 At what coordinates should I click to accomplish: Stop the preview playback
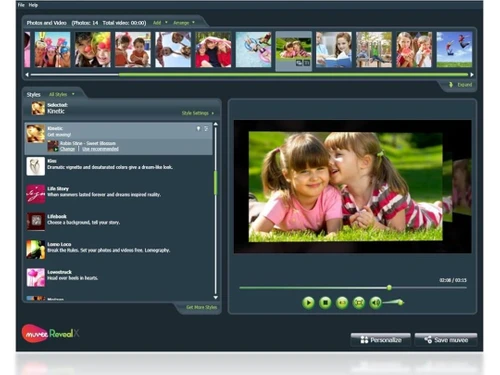(325, 303)
